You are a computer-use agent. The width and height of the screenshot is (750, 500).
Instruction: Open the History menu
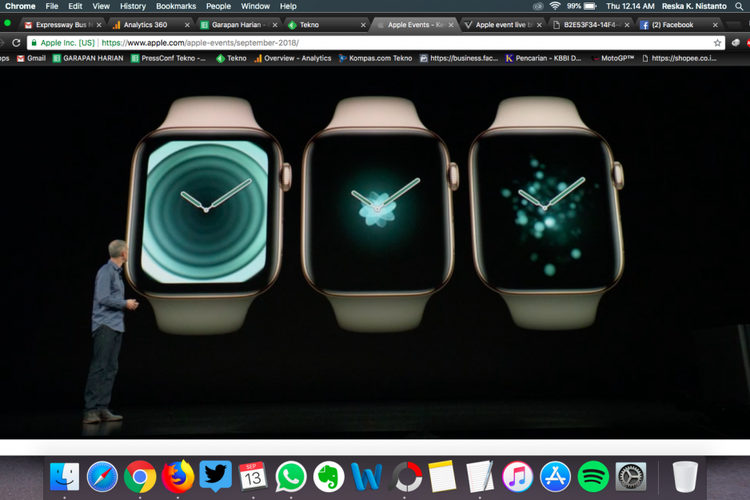pyautogui.click(x=133, y=6)
